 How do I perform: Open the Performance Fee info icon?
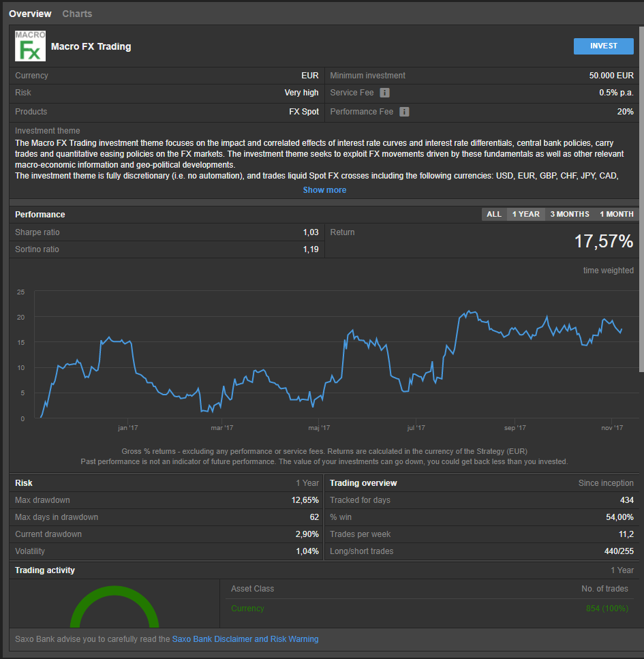coord(404,112)
